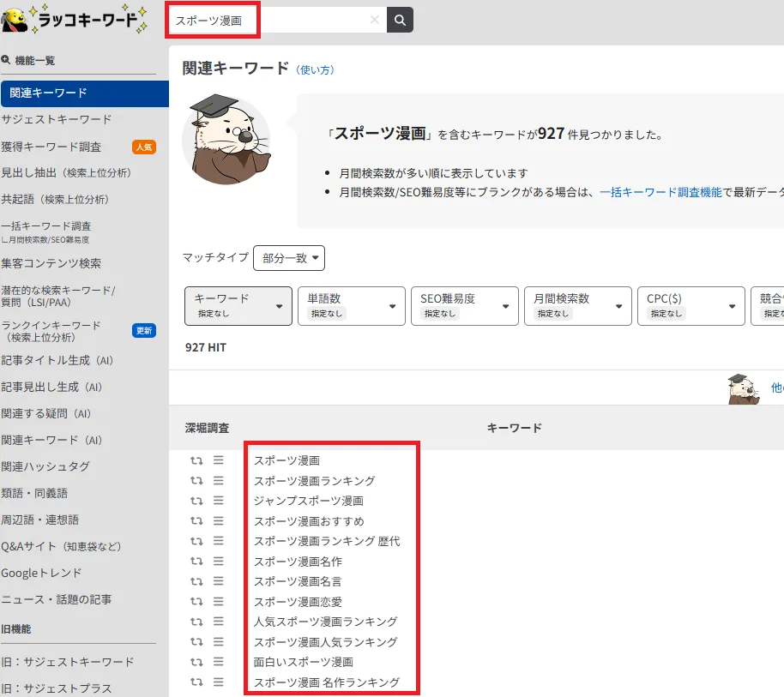Click deep-dive icon for 人気スポーツ漫画ランキング row
The height and width of the screenshot is (697, 784).
pos(196,622)
